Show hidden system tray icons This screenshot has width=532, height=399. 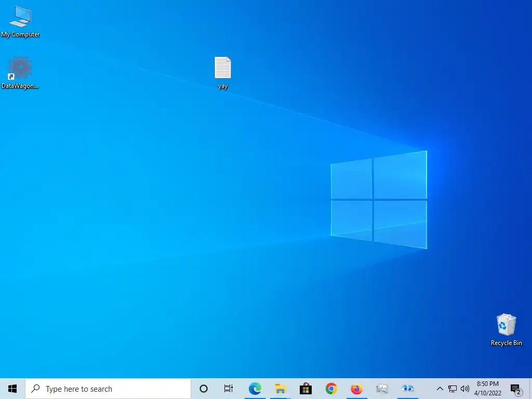coord(440,389)
